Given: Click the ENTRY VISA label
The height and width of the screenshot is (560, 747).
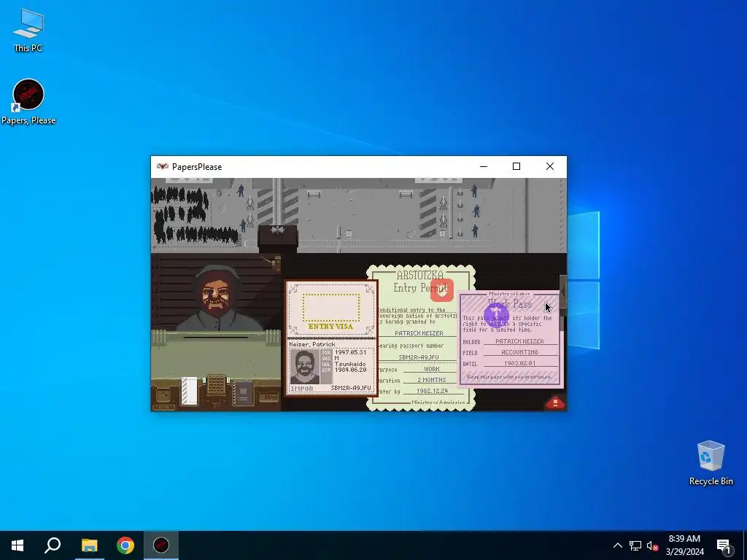Looking at the screenshot, I should [330, 327].
